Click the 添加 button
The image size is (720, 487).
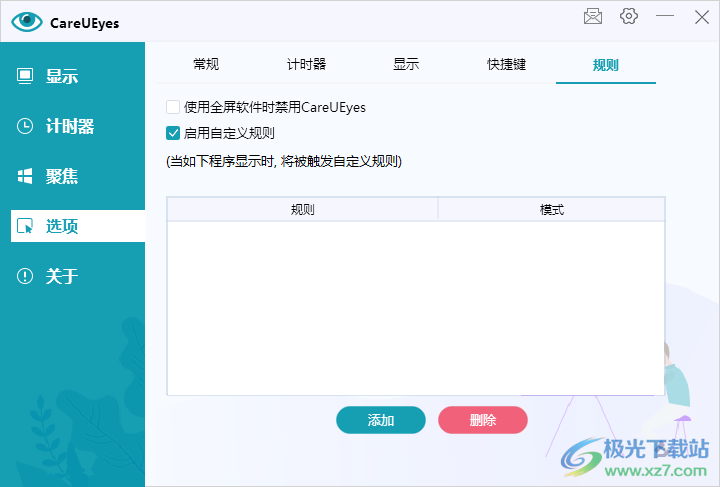[x=381, y=420]
